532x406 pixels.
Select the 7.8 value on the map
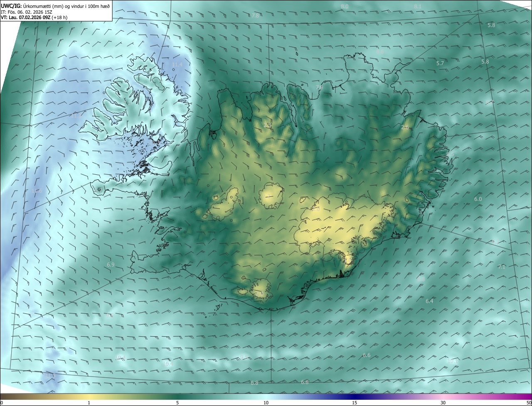coord(255,15)
